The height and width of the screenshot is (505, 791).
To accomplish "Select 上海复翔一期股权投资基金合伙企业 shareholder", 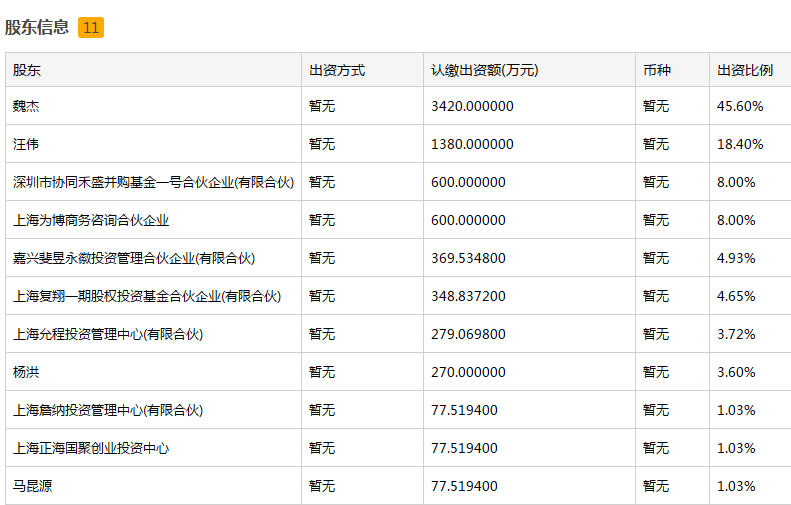I will 147,296.
